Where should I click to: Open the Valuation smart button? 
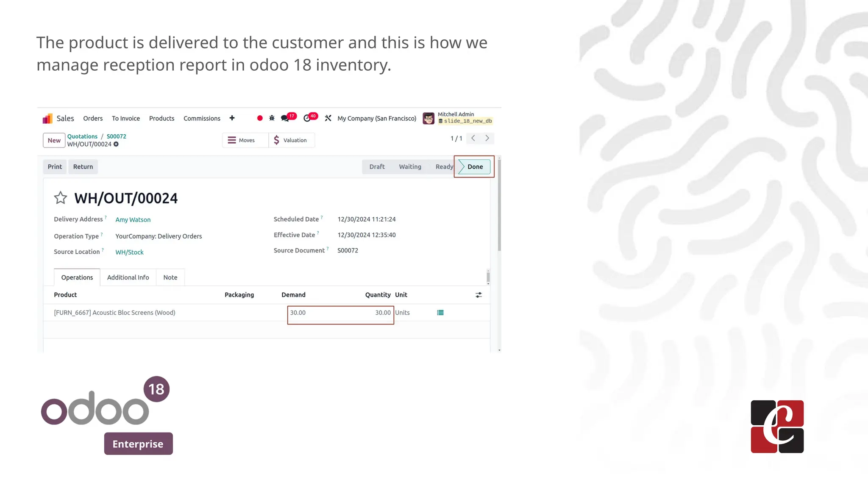[x=292, y=140]
